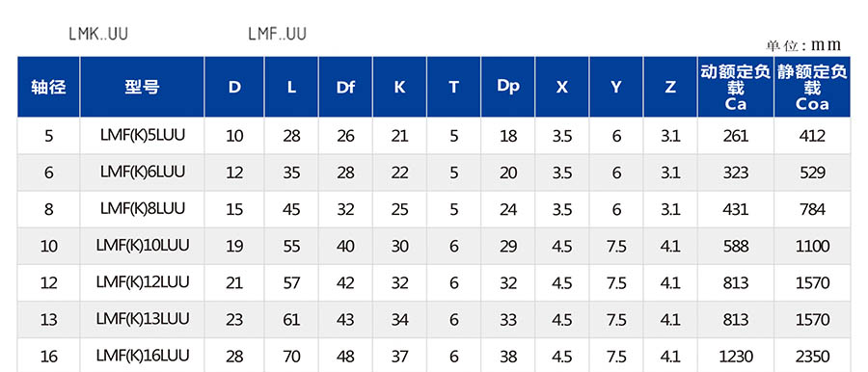Select the 动额定负载 Ca header
868x372 pixels.
pyautogui.click(x=735, y=87)
